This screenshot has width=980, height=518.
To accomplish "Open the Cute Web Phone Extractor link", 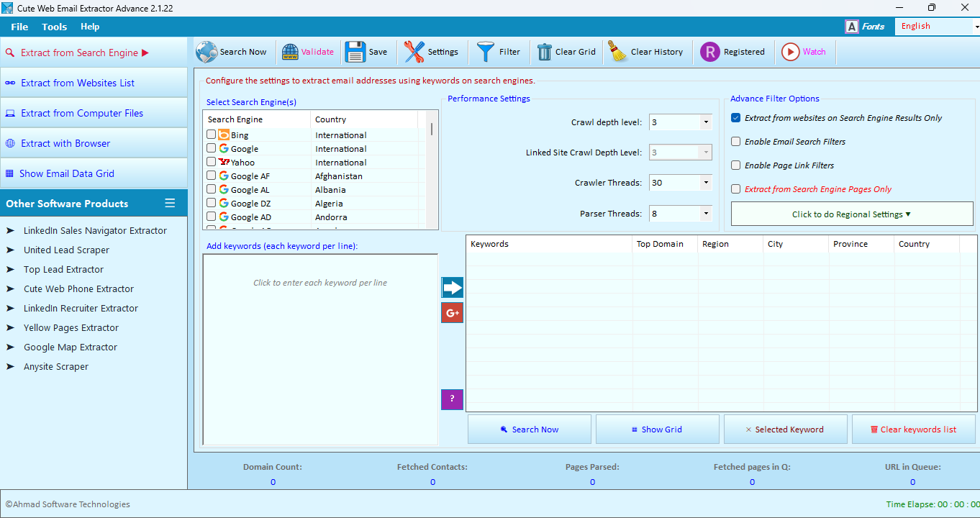I will point(78,288).
